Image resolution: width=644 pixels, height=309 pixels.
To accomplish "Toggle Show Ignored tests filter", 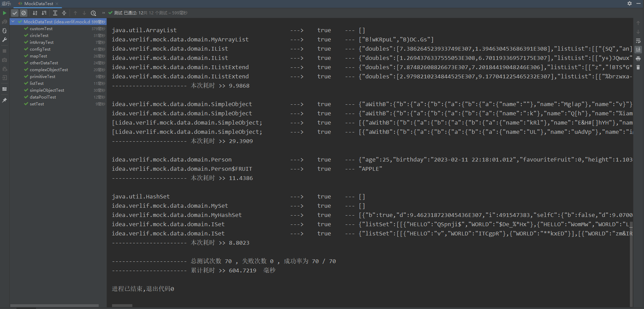I will click(24, 13).
